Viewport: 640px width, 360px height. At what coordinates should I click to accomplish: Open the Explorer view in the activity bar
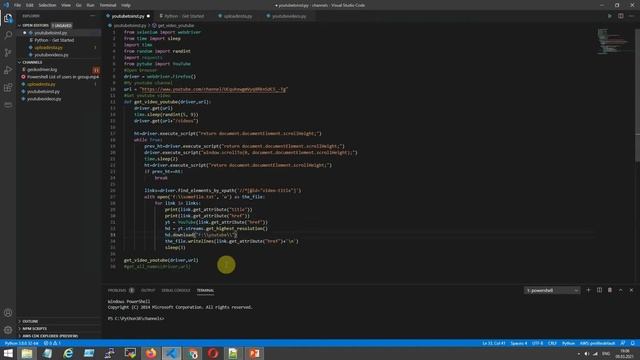[8, 18]
